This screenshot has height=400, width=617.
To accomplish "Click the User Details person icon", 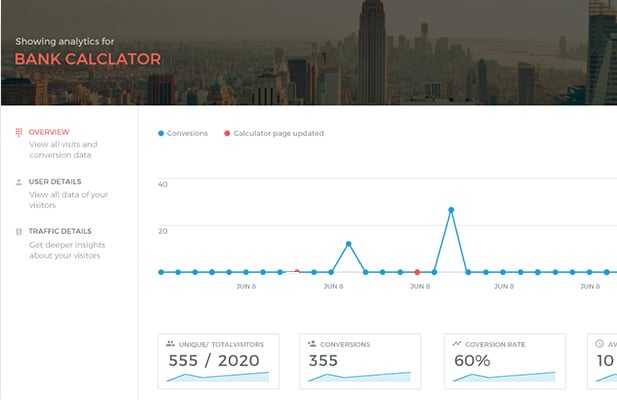I will pyautogui.click(x=19, y=182).
